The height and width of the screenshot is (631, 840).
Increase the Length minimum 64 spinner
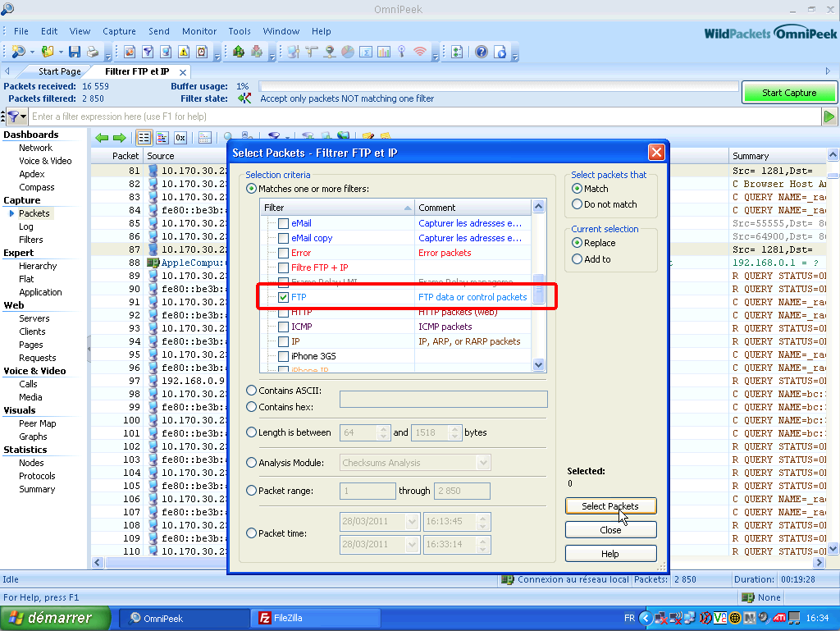coord(383,429)
